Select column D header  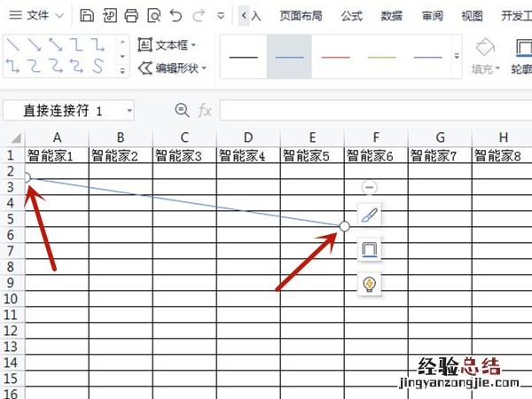tap(248, 137)
